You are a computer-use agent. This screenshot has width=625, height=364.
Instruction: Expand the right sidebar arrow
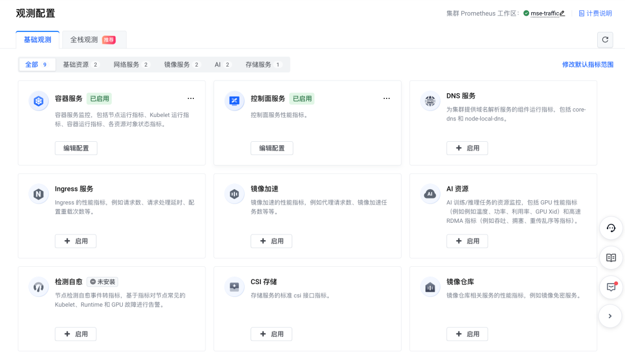coord(611,316)
